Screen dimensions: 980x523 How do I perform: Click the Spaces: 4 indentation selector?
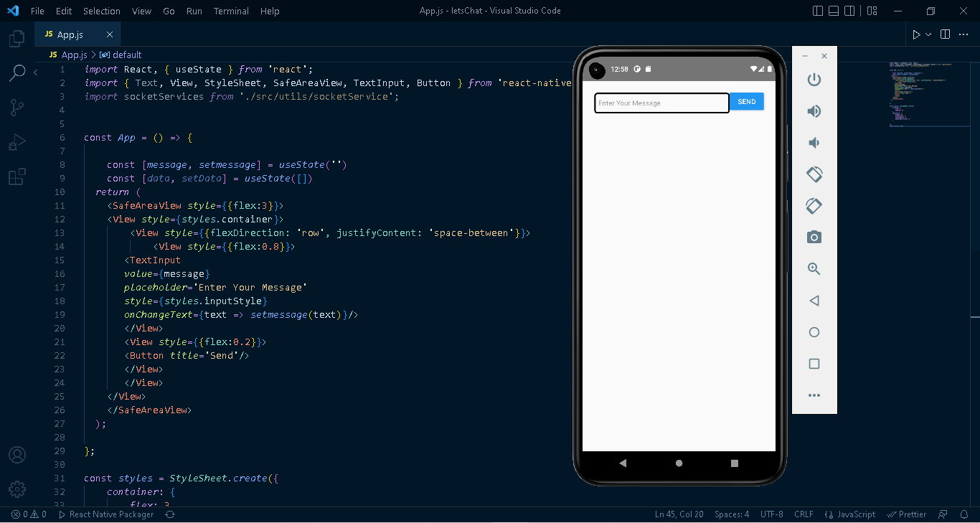[732, 514]
